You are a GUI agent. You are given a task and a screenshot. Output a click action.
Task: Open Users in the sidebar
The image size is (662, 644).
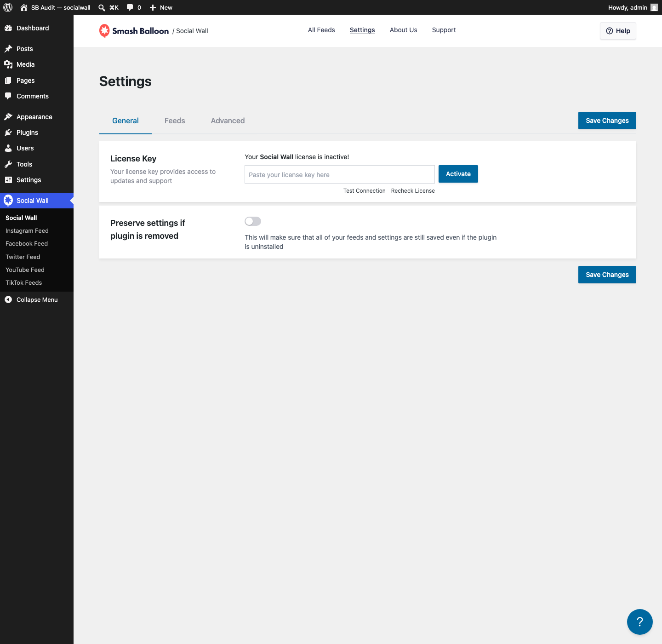pos(25,148)
